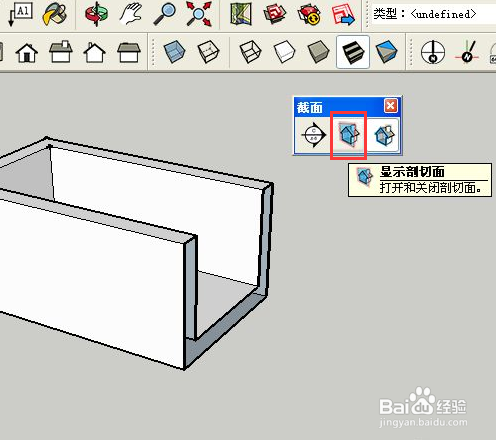The height and width of the screenshot is (440, 496).
Task: Enable X-ray face style
Action: (x=174, y=52)
